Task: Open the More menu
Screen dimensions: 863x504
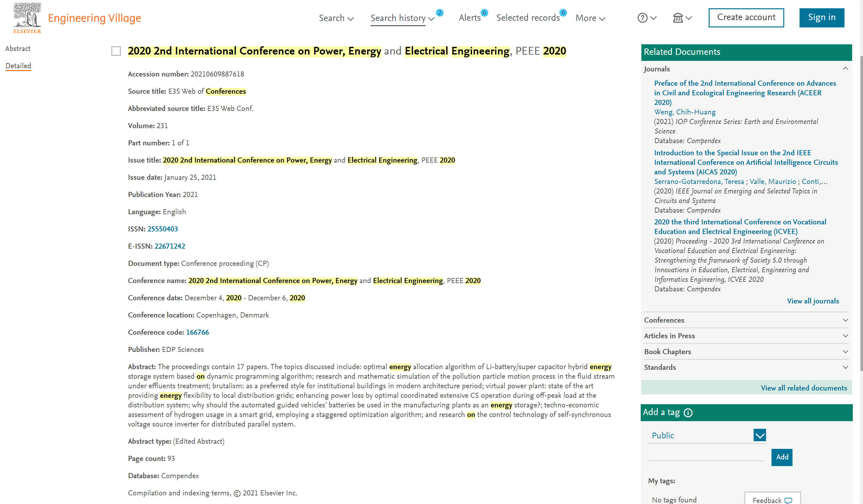Action: (590, 18)
